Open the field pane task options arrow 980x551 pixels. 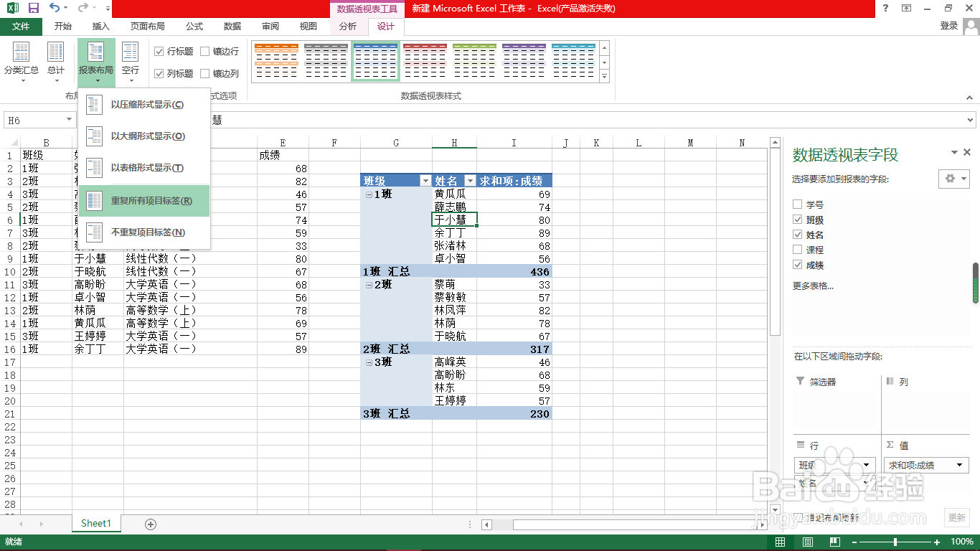click(x=954, y=152)
